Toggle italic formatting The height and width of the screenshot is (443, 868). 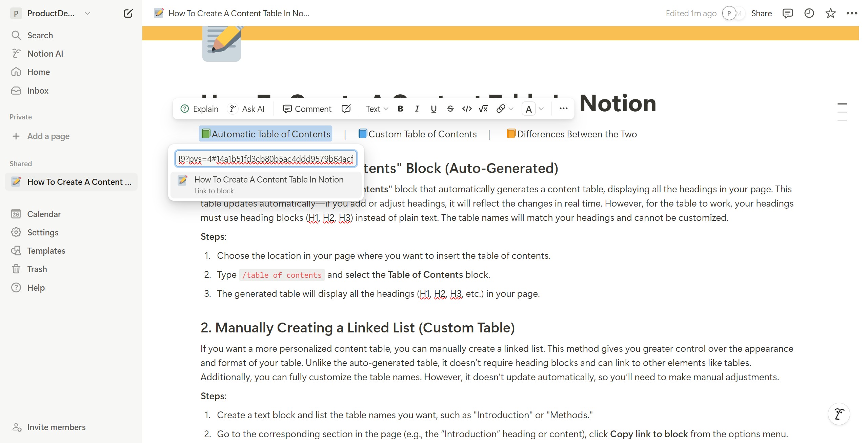[417, 109]
